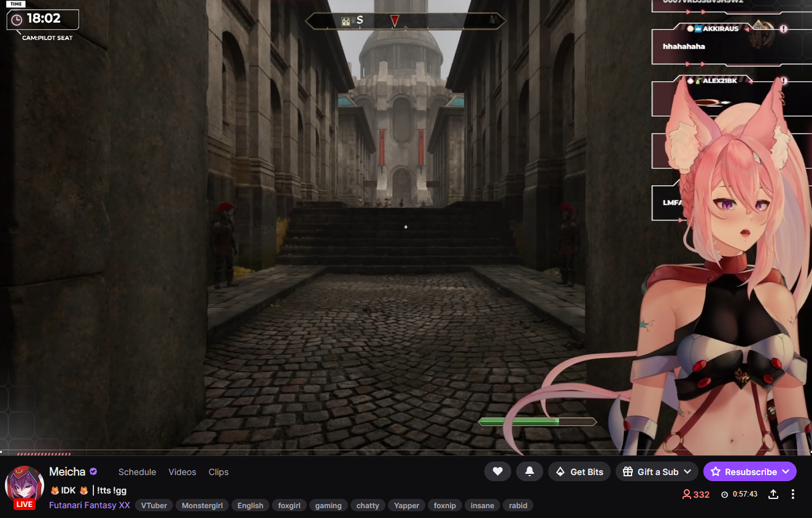
Task: Click the chatty tag
Action: tap(368, 506)
